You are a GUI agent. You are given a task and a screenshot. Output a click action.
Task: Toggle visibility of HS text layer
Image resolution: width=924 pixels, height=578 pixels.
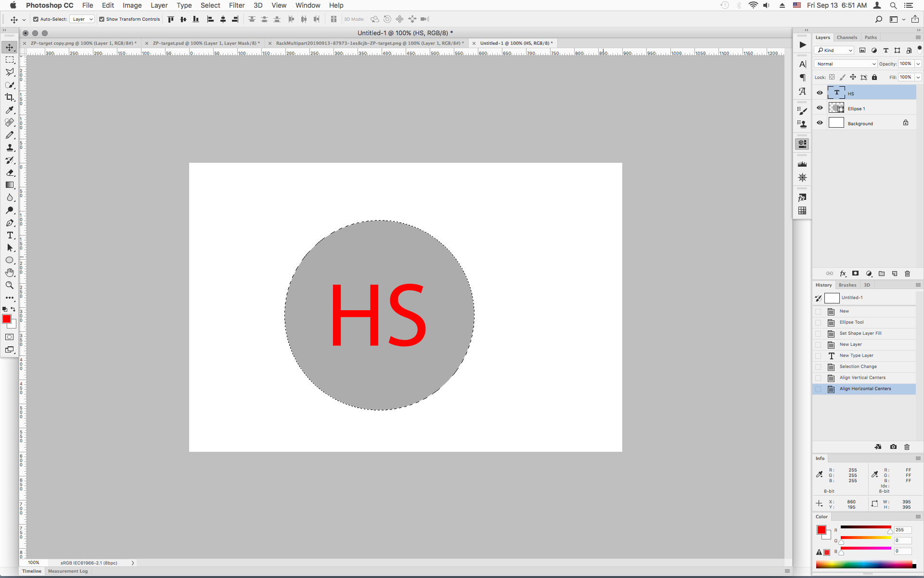click(x=820, y=92)
